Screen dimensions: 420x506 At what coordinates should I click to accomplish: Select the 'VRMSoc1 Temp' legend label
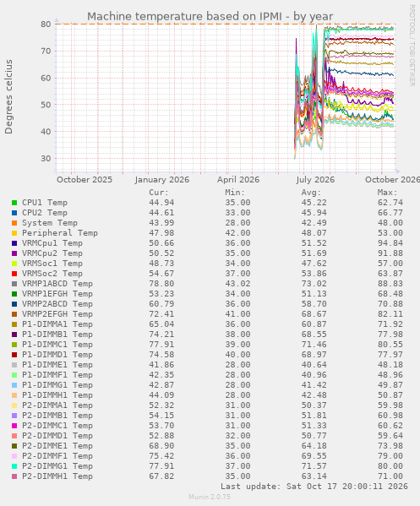coord(52,264)
